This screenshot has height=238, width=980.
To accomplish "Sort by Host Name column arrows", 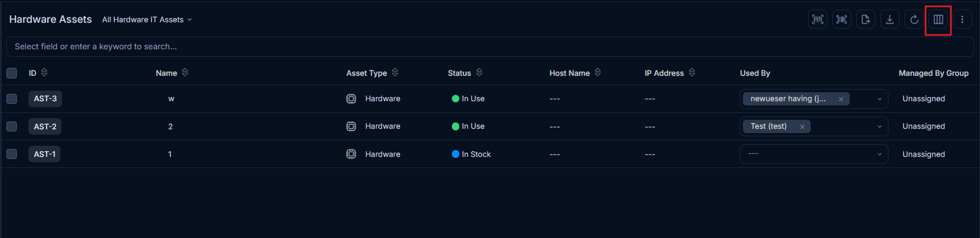I will [598, 72].
